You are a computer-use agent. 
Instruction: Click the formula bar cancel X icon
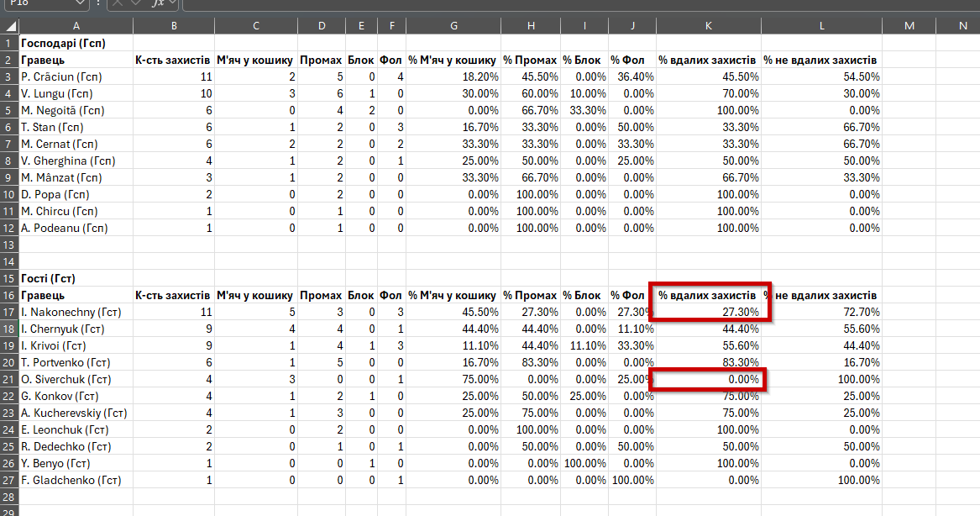click(x=118, y=3)
